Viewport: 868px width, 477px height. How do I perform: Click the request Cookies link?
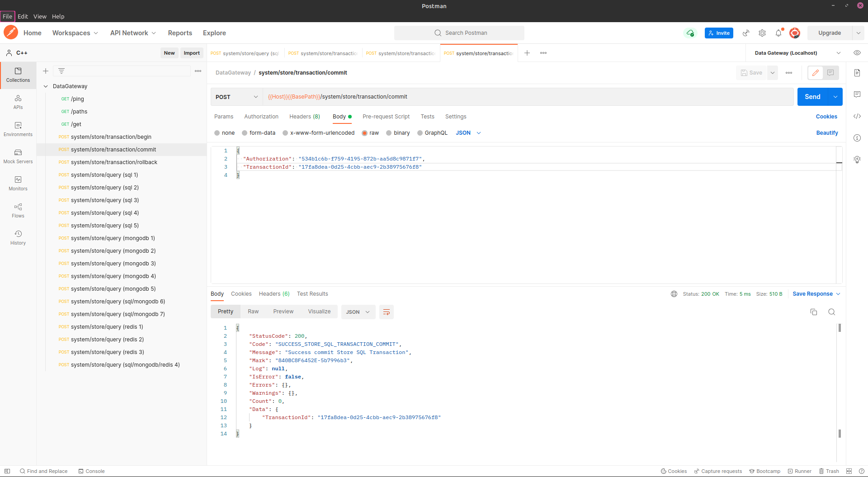pyautogui.click(x=826, y=117)
